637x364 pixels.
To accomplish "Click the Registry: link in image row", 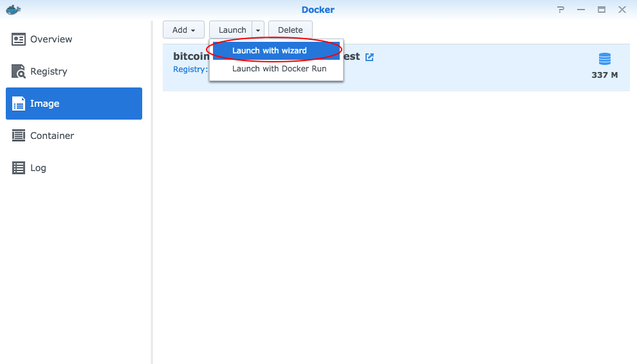I will [190, 69].
